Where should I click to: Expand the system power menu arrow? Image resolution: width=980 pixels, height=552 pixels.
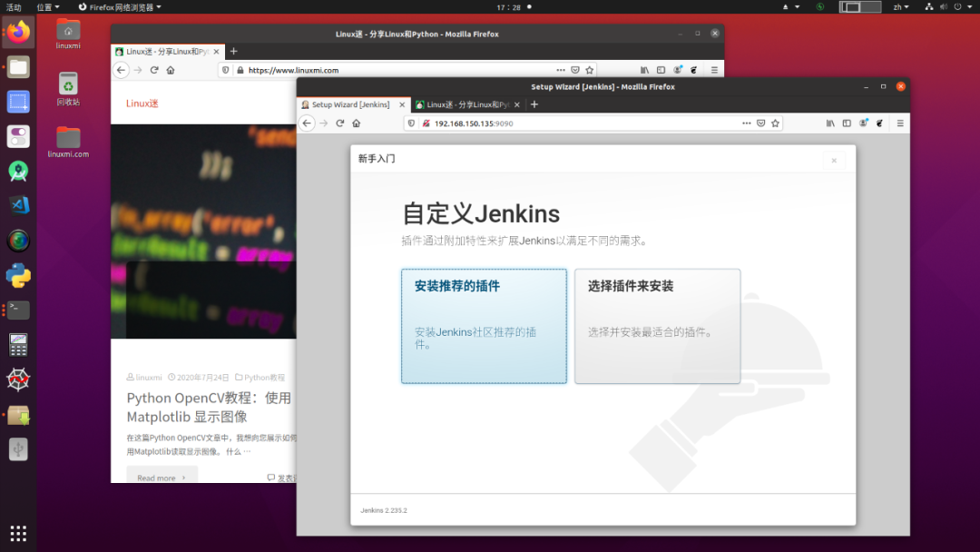tap(969, 7)
